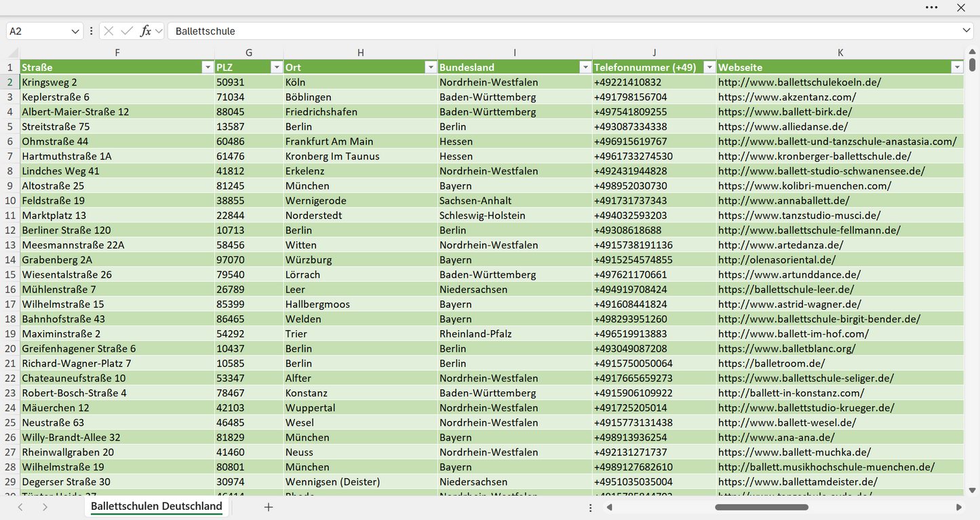Click the horizontal scrollbar thumb
980x520 pixels.
click(762, 507)
